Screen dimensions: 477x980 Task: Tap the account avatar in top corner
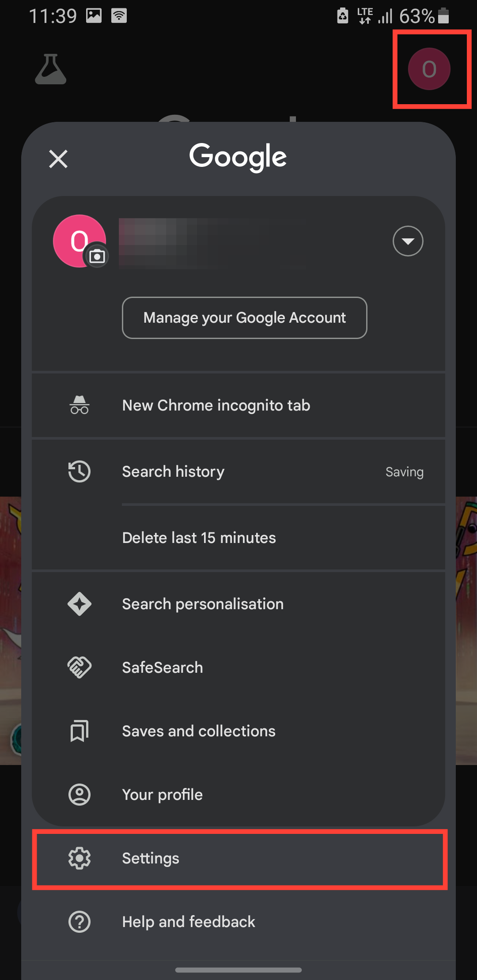point(429,69)
